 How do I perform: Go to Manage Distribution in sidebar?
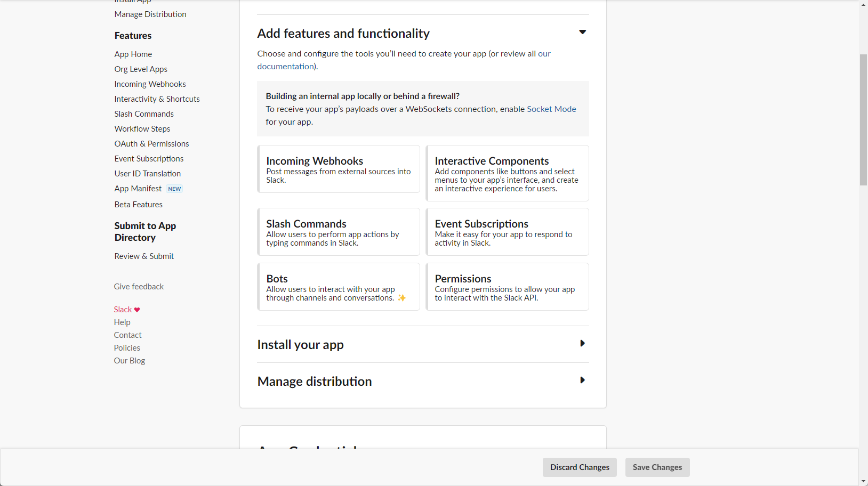150,14
